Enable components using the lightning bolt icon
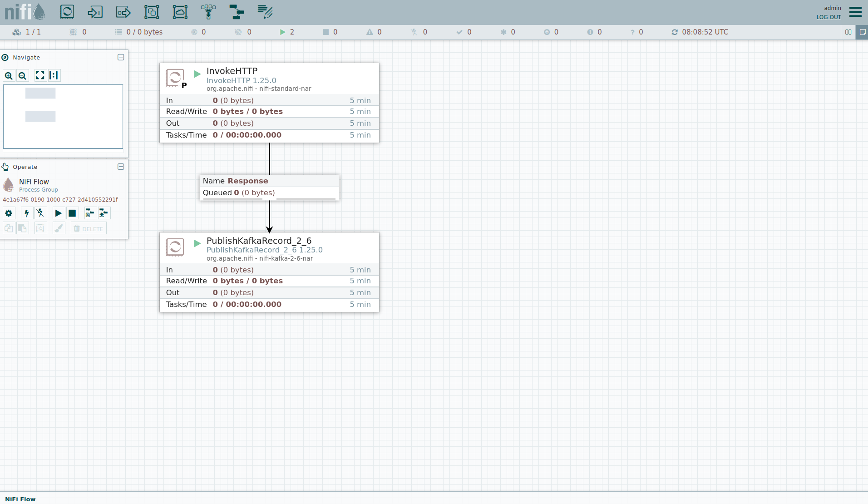This screenshot has width=868, height=504. tap(26, 213)
